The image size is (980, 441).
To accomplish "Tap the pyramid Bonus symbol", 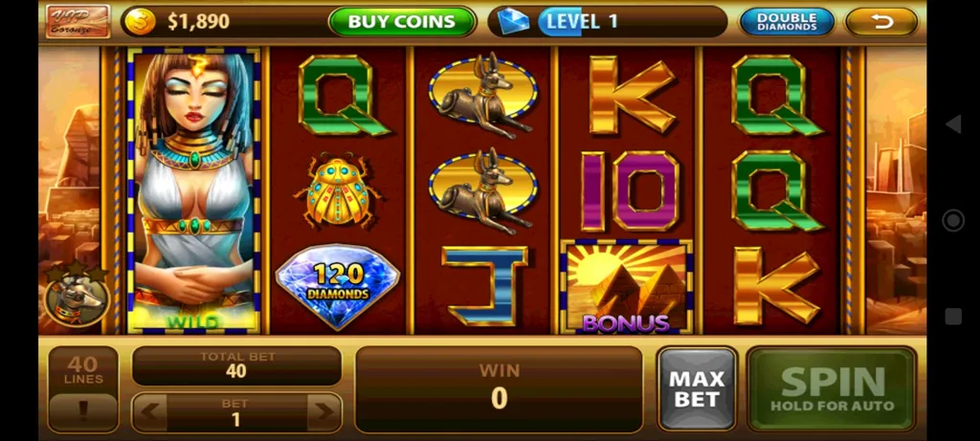I will click(x=626, y=286).
